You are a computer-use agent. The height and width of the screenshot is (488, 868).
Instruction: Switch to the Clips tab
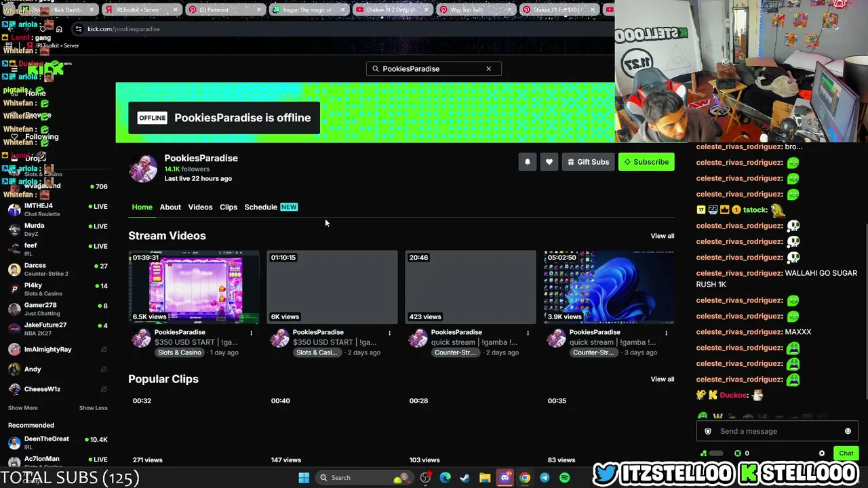pyautogui.click(x=229, y=207)
